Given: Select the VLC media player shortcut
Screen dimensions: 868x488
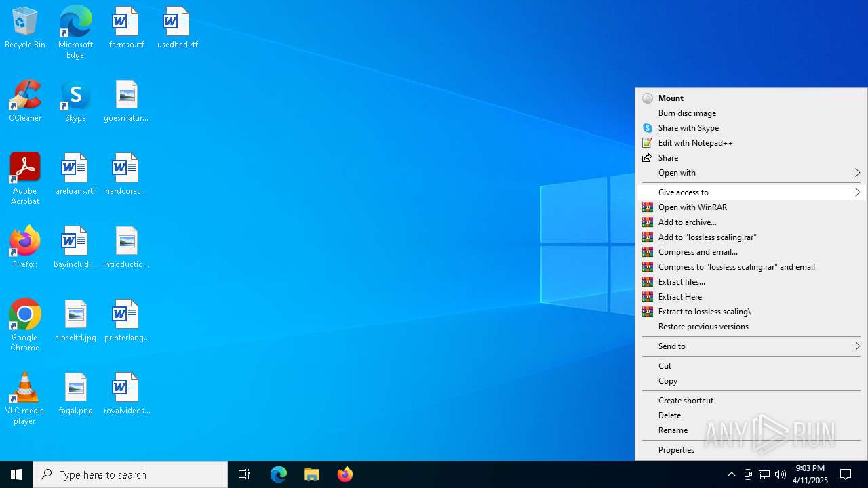Looking at the screenshot, I should (x=25, y=399).
